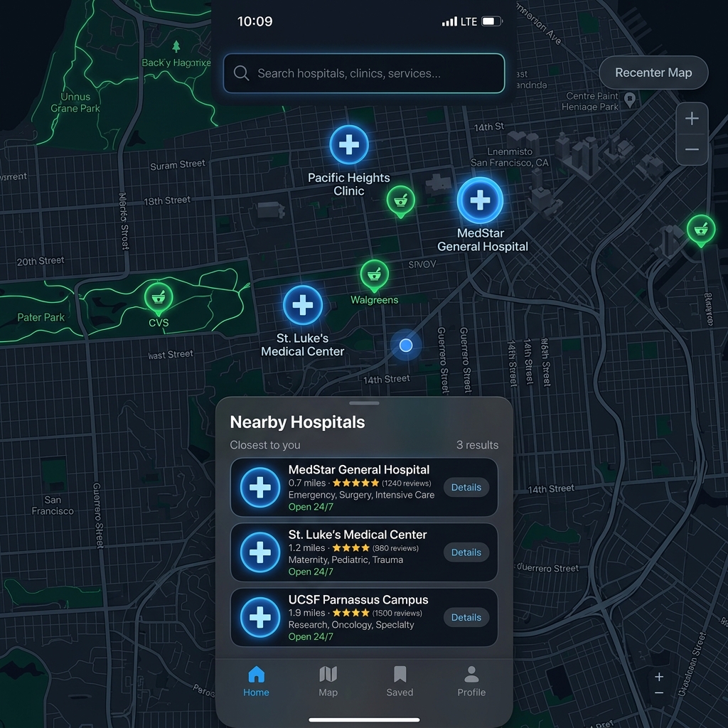
Task: Switch to the Map tab
Action: (328, 681)
